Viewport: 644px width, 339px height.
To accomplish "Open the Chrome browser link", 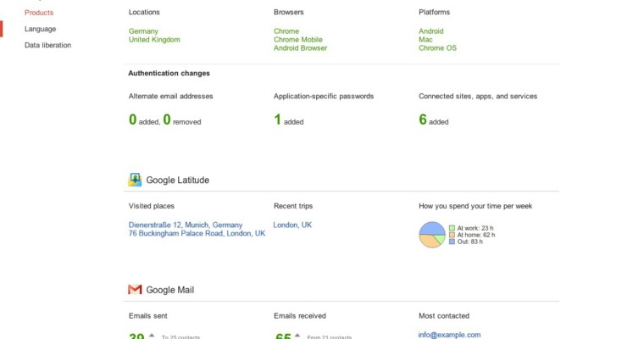I will (x=286, y=31).
